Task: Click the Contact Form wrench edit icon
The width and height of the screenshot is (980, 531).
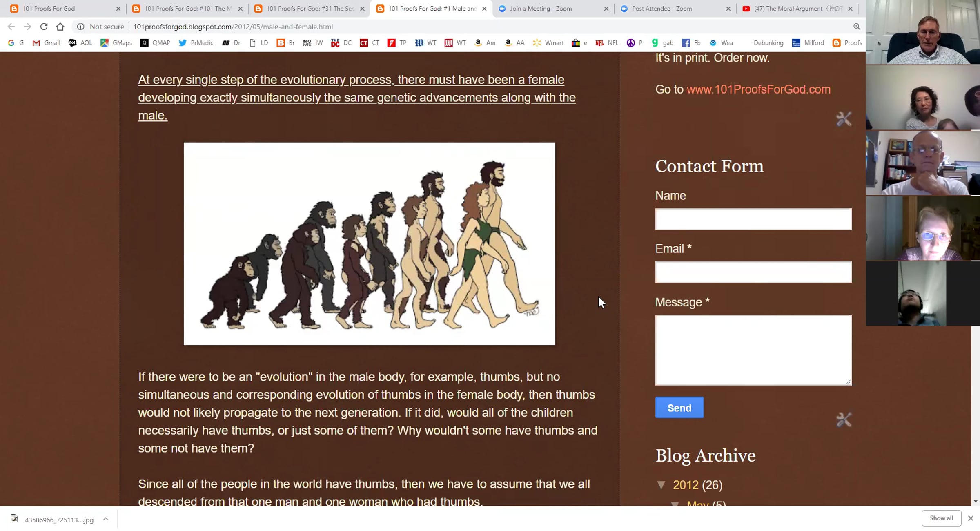Action: click(844, 419)
